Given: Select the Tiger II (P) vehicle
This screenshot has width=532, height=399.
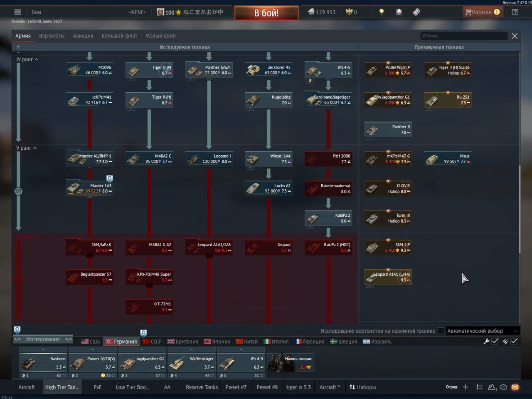Looking at the screenshot, I should click(149, 70).
